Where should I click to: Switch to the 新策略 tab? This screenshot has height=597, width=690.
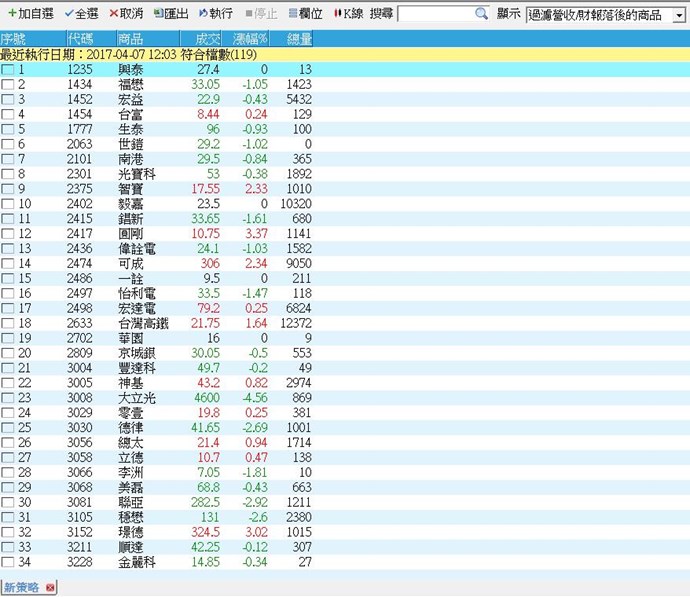pos(22,587)
